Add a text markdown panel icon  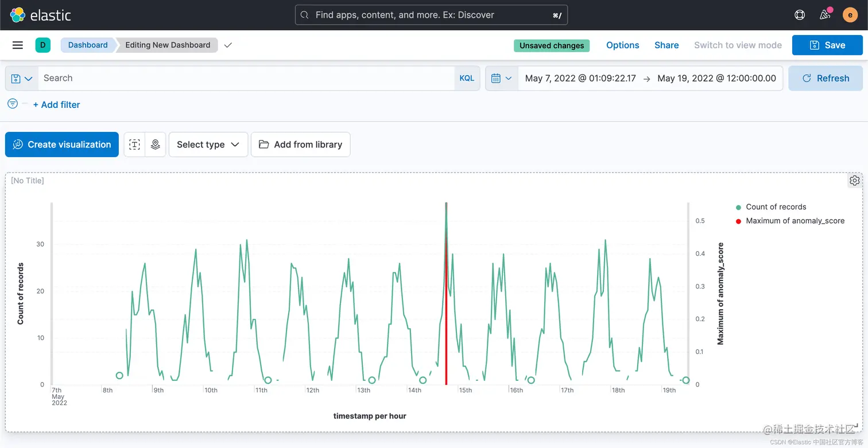pos(134,145)
